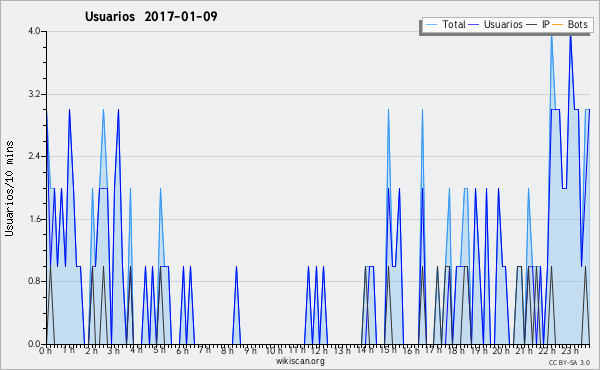Click the 23 h x-axis label
Screen dimensions: 600x370
(570, 351)
